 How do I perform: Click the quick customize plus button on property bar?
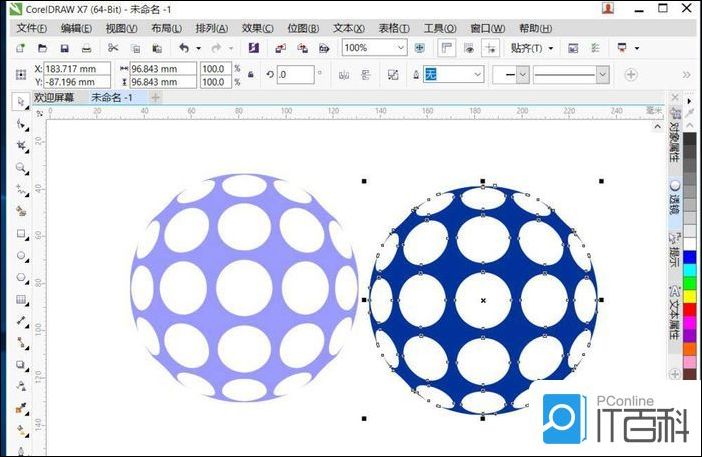click(631, 75)
